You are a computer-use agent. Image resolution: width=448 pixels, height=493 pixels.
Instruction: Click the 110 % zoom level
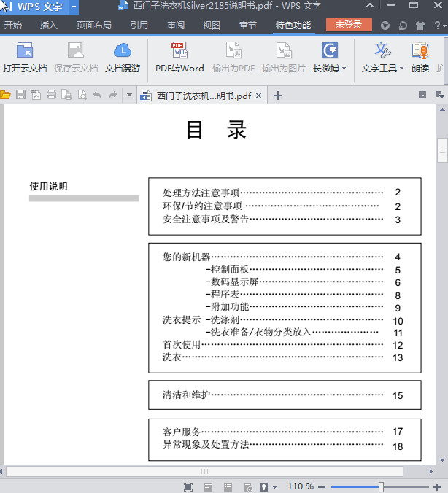(301, 486)
